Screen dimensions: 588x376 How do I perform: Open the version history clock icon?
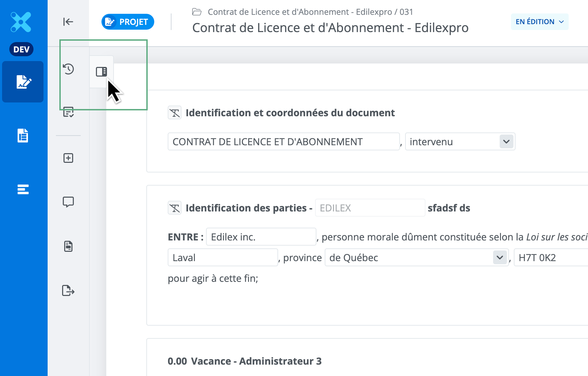68,69
